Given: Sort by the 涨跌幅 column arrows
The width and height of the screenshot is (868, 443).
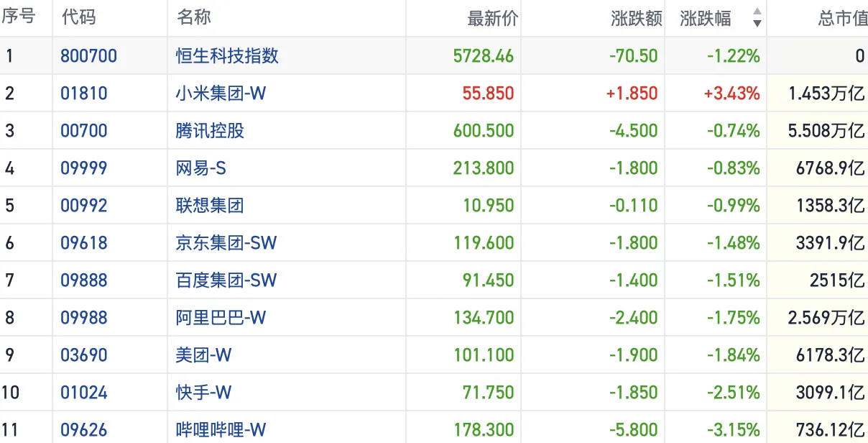Looking at the screenshot, I should [x=757, y=18].
